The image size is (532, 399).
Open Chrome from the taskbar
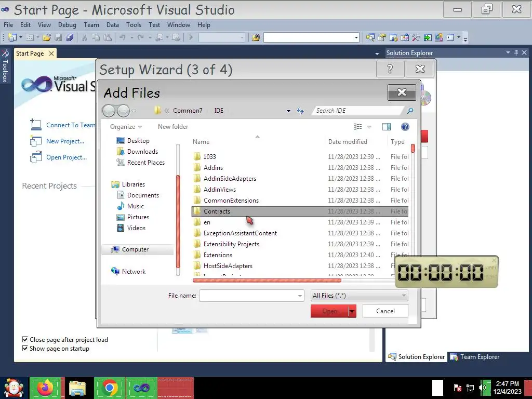109,388
